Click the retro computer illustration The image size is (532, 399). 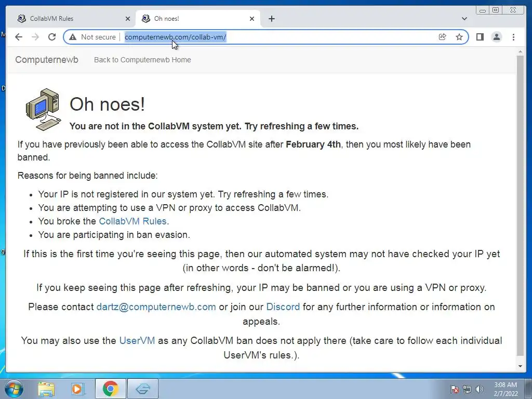44,109
